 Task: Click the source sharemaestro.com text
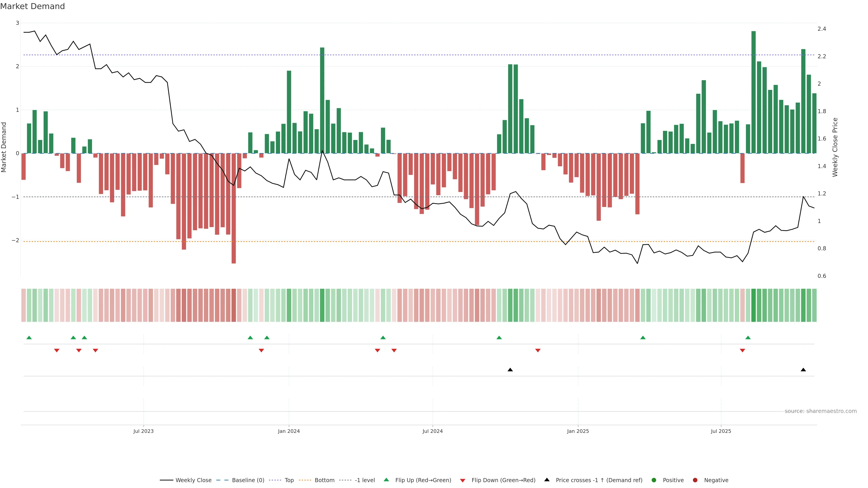[821, 411]
